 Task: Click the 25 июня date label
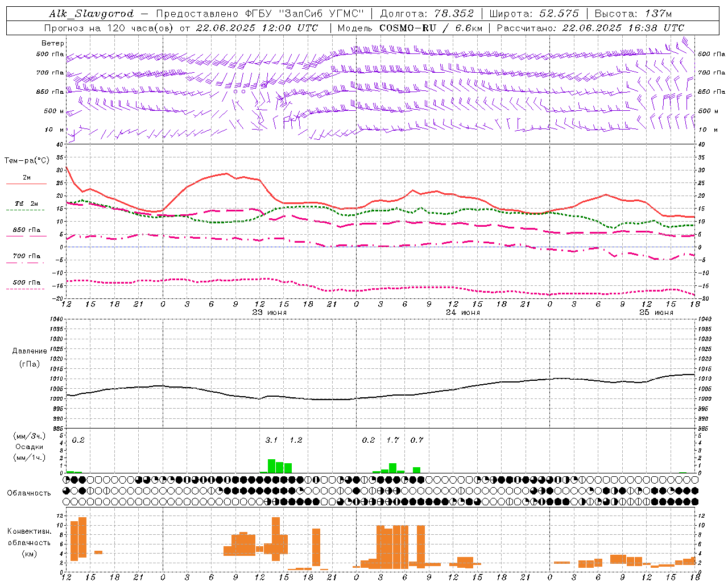click(x=656, y=313)
